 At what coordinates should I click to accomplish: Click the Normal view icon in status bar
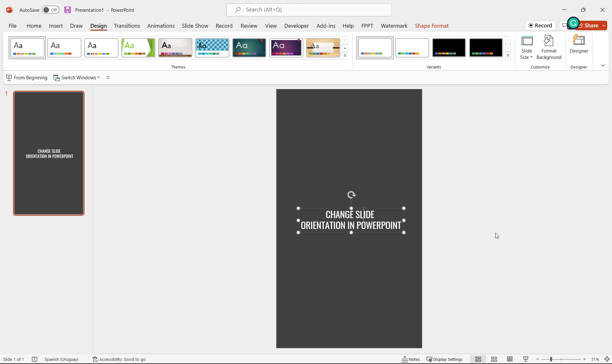click(x=477, y=359)
